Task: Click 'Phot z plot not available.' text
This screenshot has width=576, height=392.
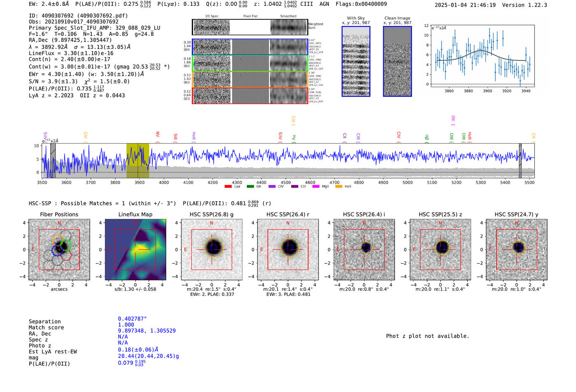Action: (427, 336)
